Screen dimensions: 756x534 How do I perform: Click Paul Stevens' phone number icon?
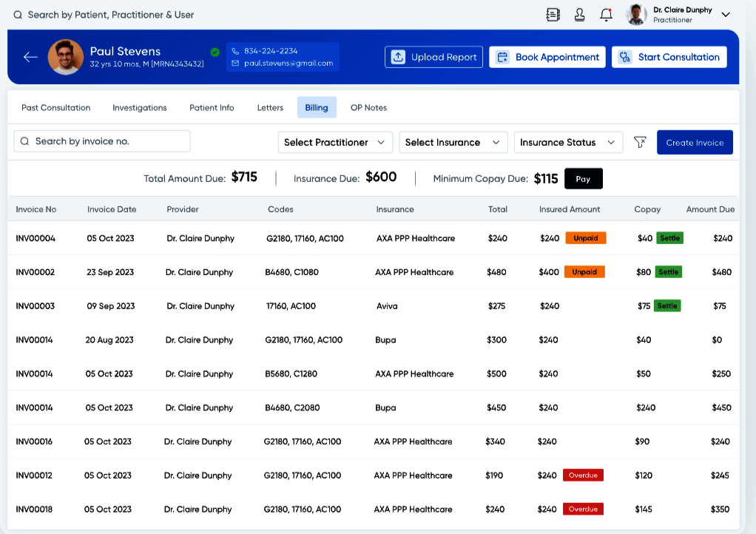click(x=235, y=51)
